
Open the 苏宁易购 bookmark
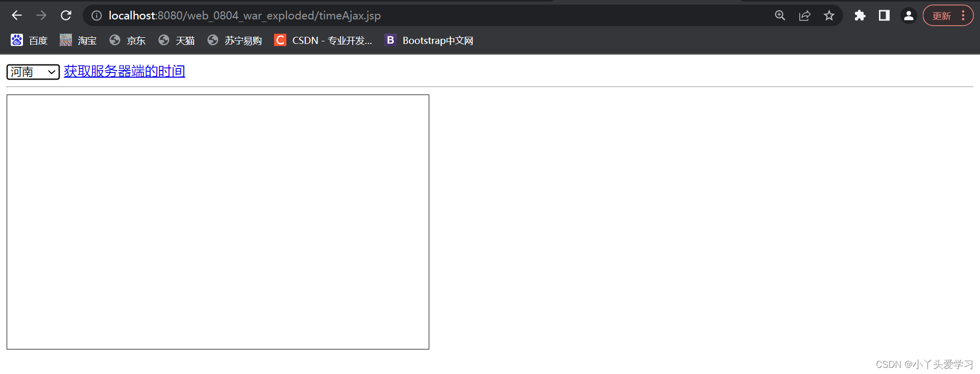click(x=235, y=40)
